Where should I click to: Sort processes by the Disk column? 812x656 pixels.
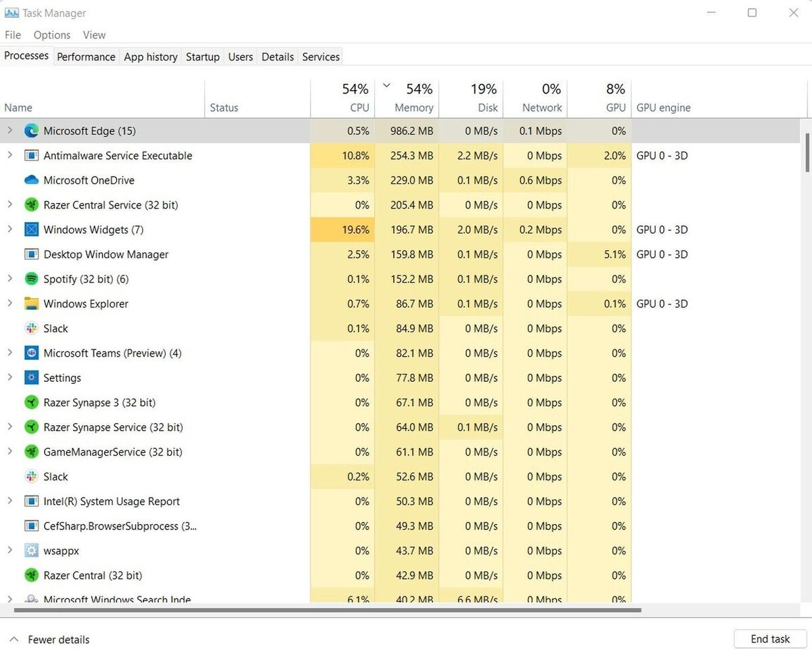[471, 98]
